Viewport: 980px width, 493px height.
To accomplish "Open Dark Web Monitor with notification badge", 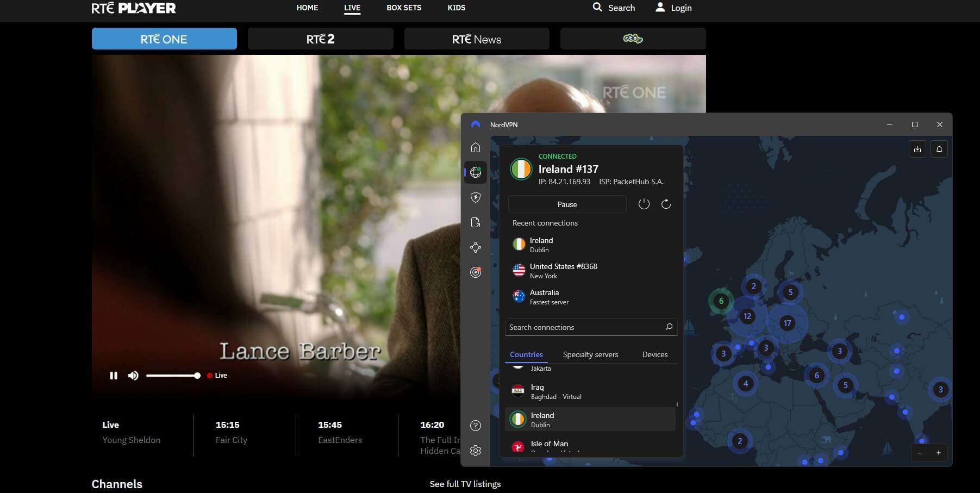I will (476, 272).
